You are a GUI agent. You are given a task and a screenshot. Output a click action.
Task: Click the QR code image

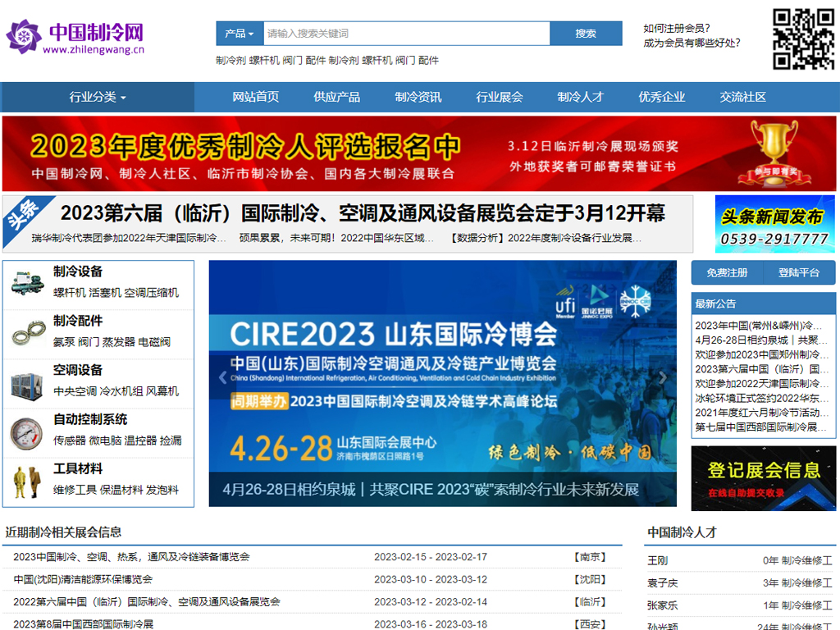click(x=804, y=39)
